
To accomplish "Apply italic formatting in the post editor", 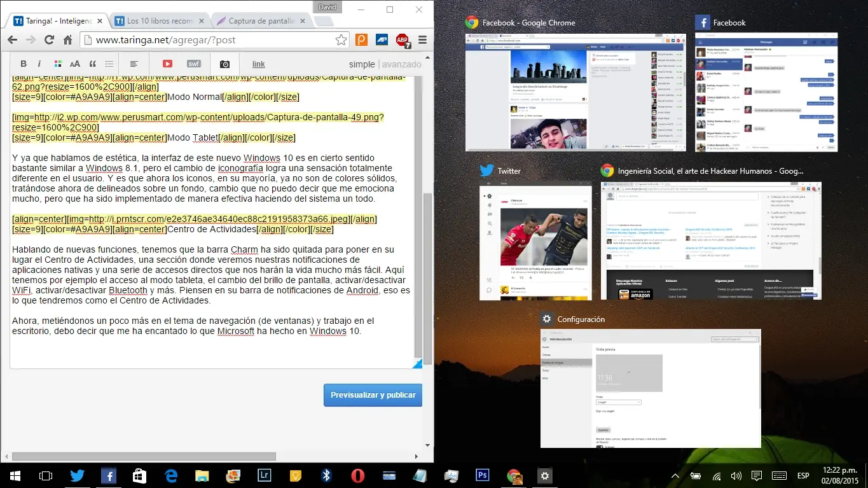I will coord(39,64).
